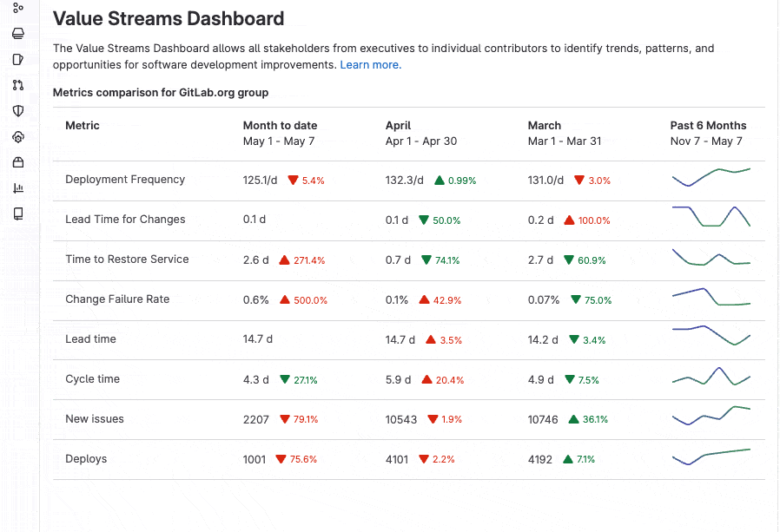Select the Pipelines icon in the sidebar
Image resolution: width=780 pixels, height=532 pixels.
tap(19, 9)
